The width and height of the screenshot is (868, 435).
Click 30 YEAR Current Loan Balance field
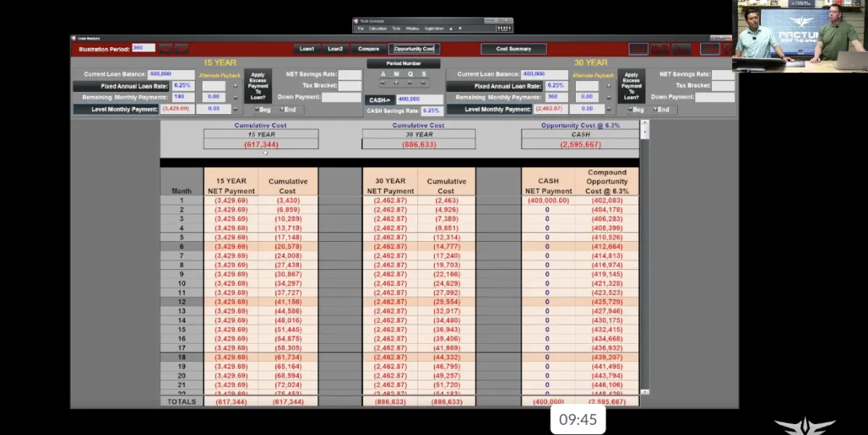pyautogui.click(x=544, y=74)
